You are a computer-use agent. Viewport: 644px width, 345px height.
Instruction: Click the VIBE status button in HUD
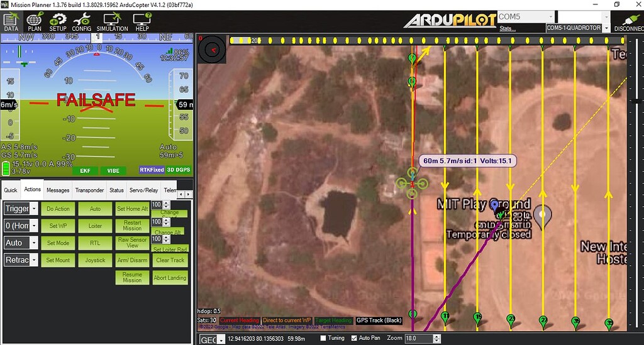[113, 171]
